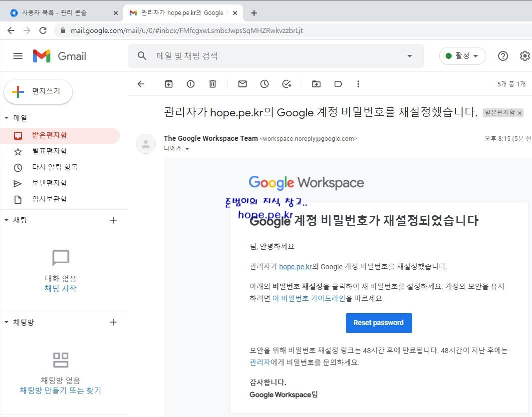Switch to the 사용자 목록 - 관리 콘솔 tab
532x417 pixels.
[60, 13]
